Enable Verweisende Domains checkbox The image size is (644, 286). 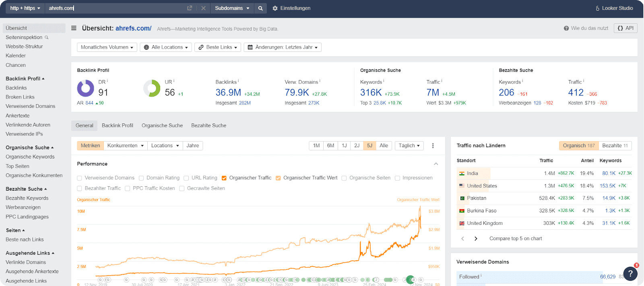79,178
